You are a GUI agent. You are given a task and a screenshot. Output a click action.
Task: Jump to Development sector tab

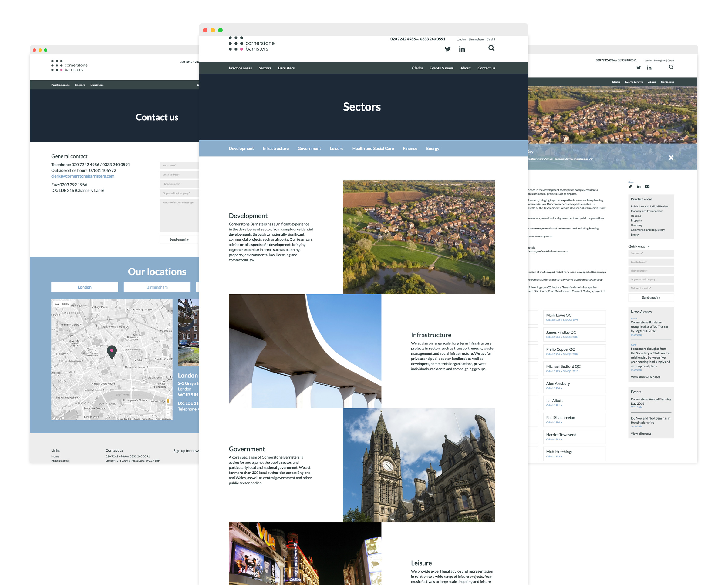[x=241, y=149]
